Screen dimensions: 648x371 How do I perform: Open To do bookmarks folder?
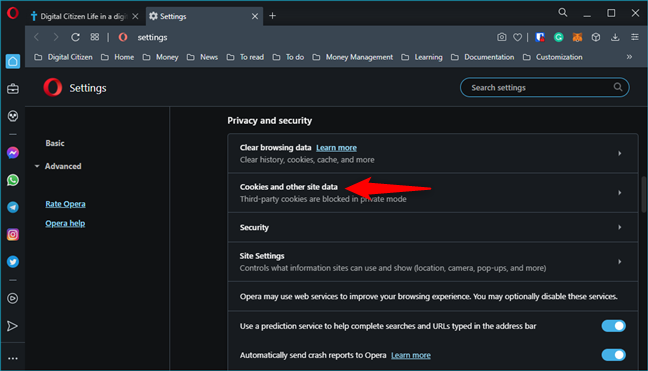point(288,57)
